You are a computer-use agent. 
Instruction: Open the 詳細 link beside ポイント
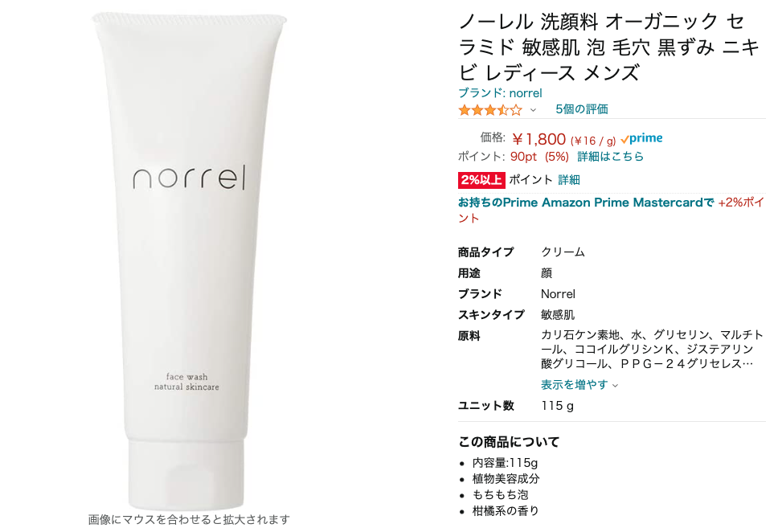(568, 180)
